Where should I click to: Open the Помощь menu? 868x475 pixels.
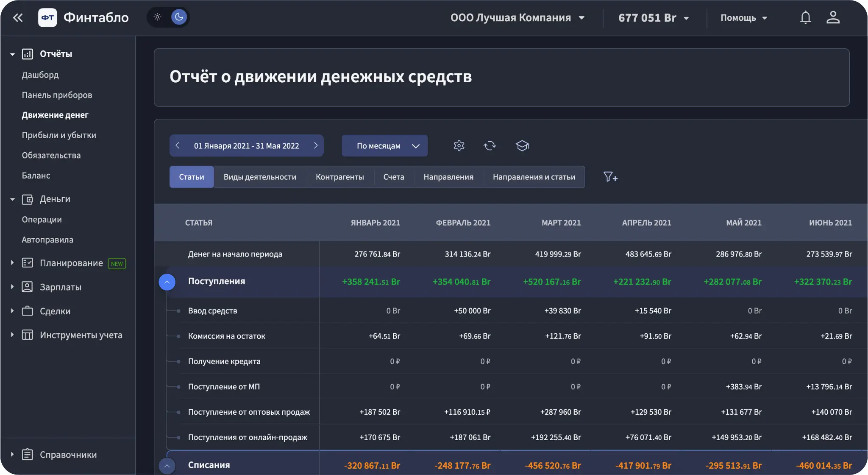(x=744, y=18)
